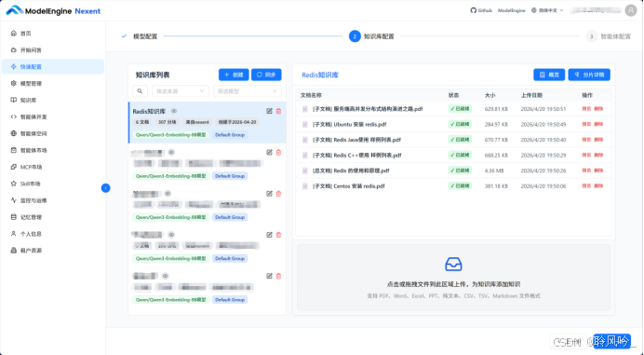The width and height of the screenshot is (644, 355).
Task: Click the Redis知识库 title in the right panel
Action: tap(320, 75)
